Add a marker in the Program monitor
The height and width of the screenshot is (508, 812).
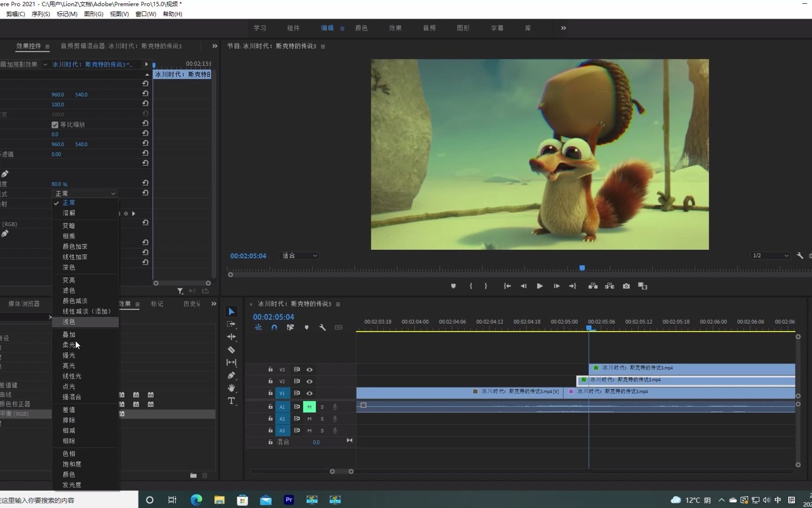453,286
